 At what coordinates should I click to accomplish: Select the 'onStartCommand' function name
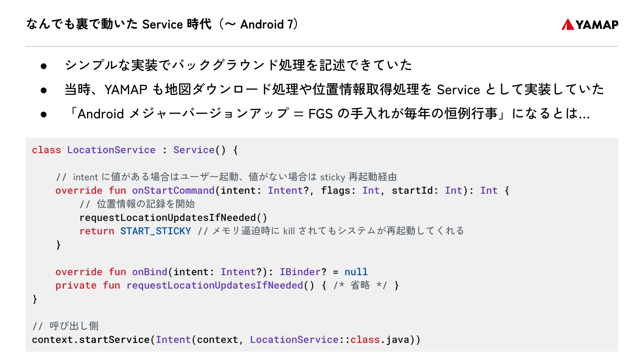pos(173,190)
